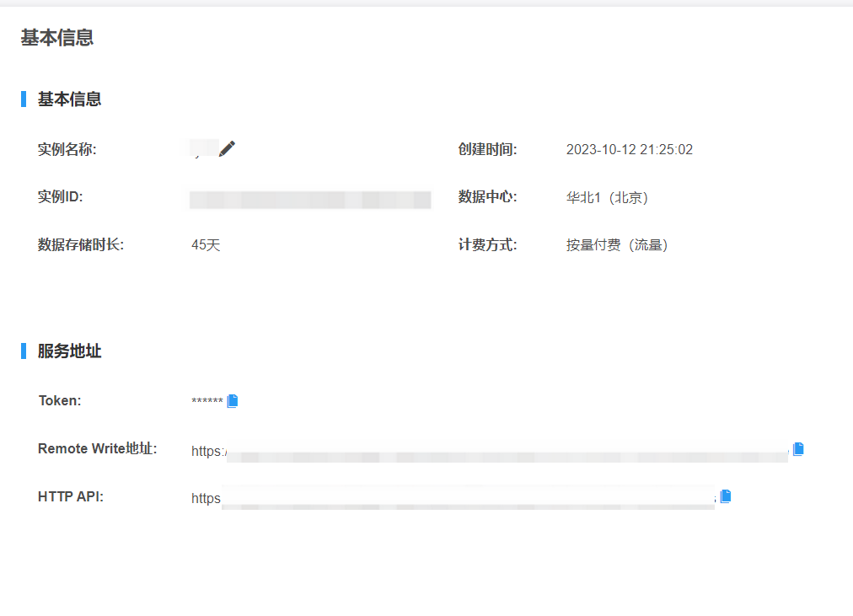The width and height of the screenshot is (853, 616).
Task: Click the 基本信息 section heading with blue bar
Action: tap(69, 99)
